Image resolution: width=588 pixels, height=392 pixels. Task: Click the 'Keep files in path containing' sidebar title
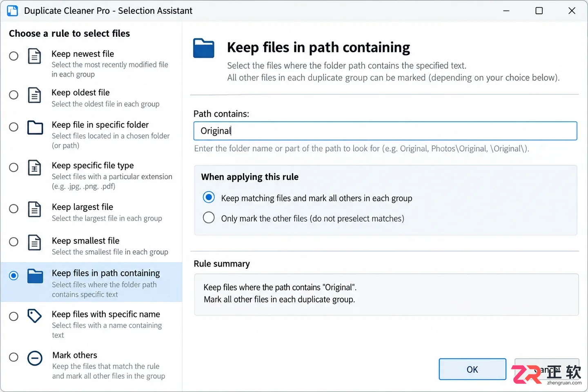click(106, 273)
